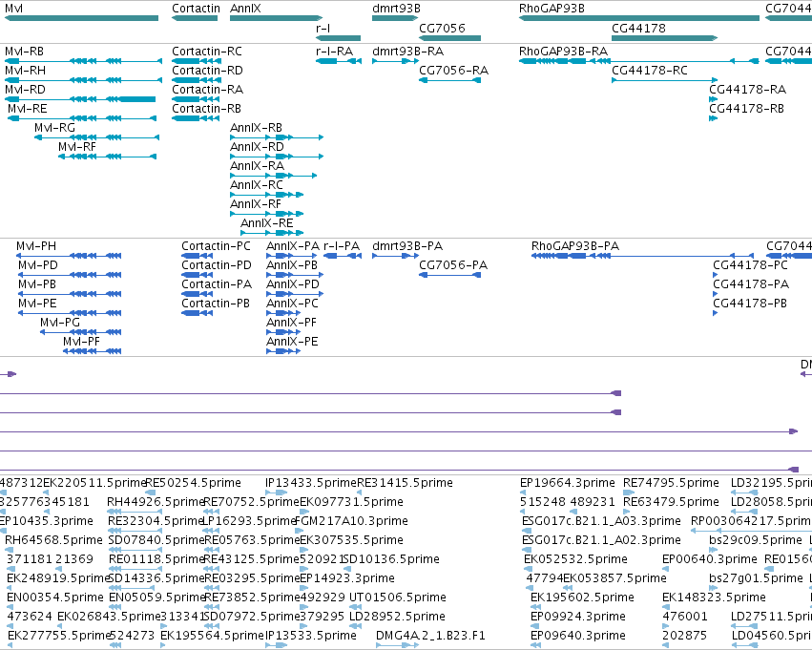Click the EK195602.5prime EST
Viewport: 812px width, 650px height.
536,607
